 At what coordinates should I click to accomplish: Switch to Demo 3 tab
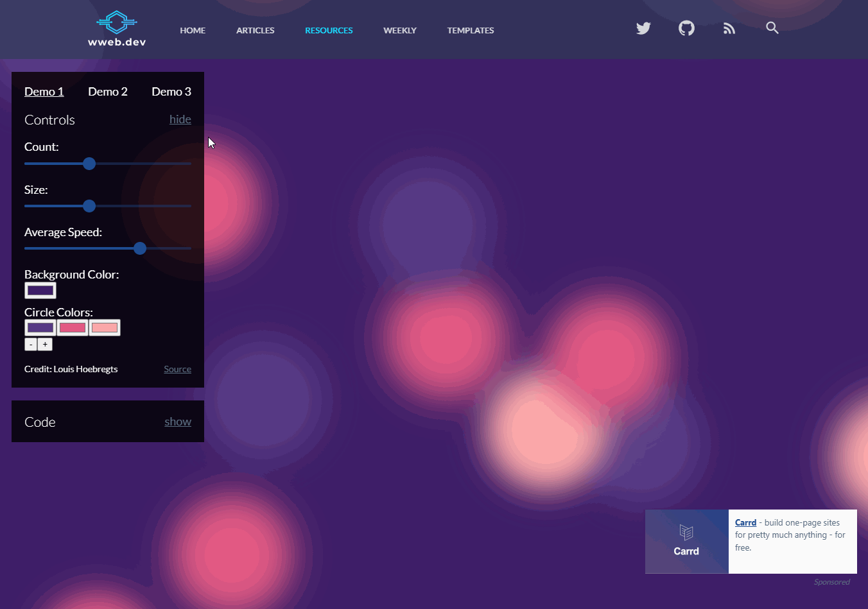171,92
